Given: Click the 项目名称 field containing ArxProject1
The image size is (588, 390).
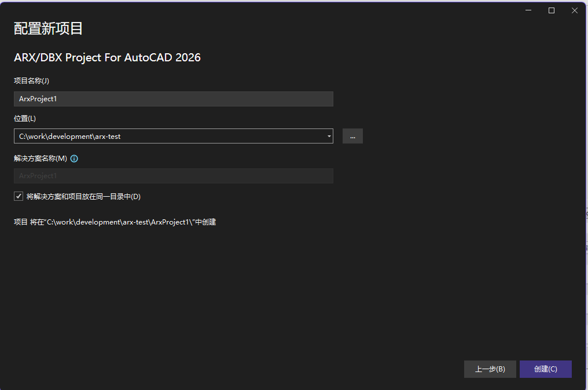Looking at the screenshot, I should pos(173,99).
